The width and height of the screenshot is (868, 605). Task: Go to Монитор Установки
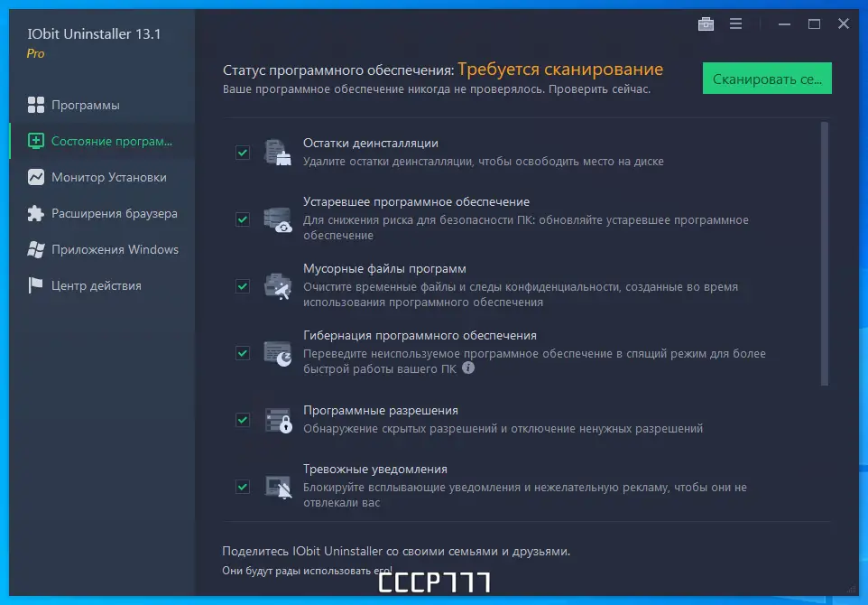(102, 177)
